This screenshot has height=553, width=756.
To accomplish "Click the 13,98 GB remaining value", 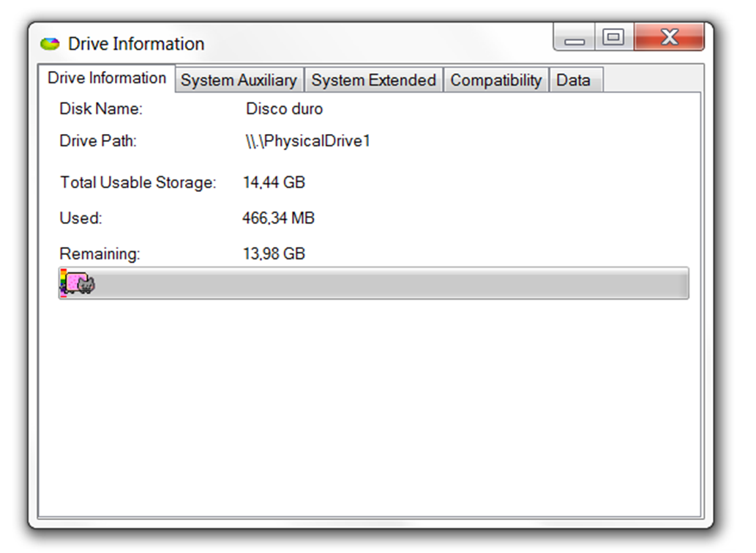I will (274, 254).
